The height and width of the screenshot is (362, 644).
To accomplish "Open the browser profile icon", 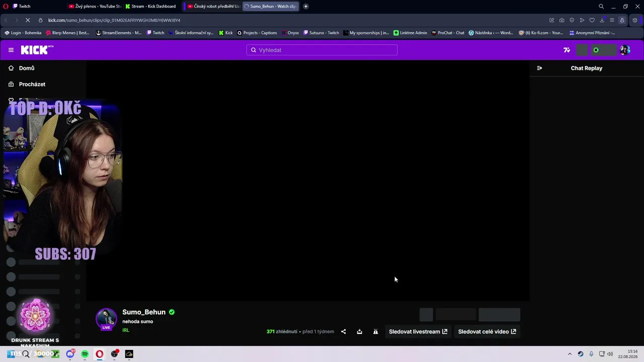I will 622,20.
